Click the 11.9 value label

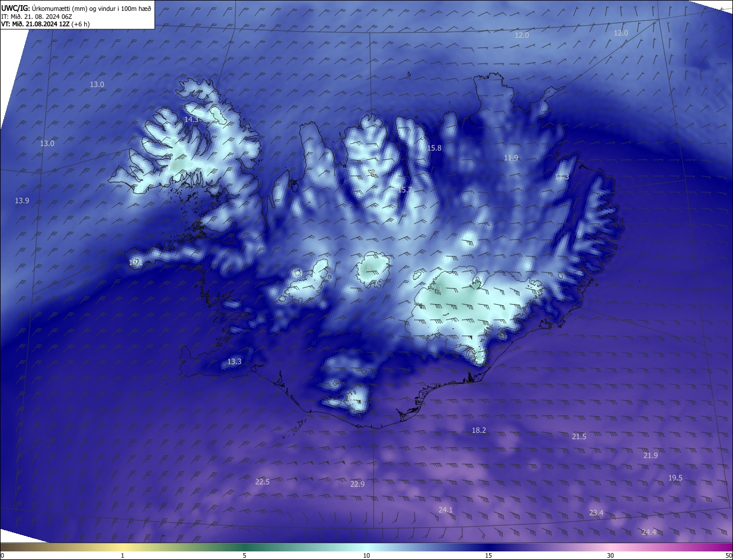pyautogui.click(x=511, y=157)
